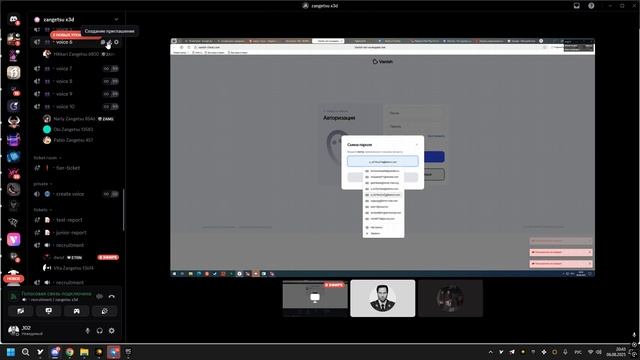Viewport: 640px width, 360px height.
Task: Open the voice connected status text
Action: (x=56, y=293)
